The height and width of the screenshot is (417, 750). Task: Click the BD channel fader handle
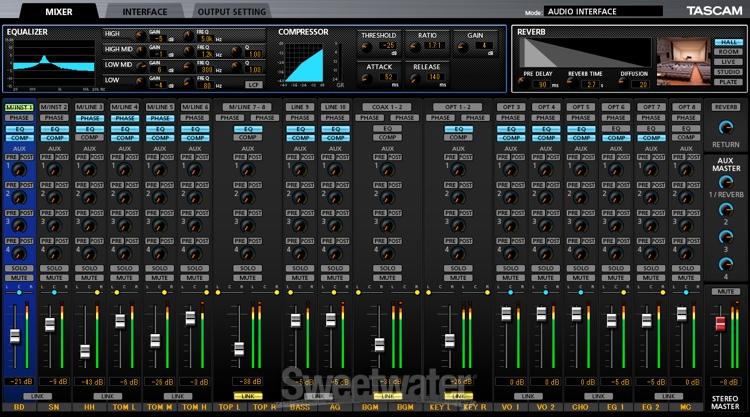(15, 336)
